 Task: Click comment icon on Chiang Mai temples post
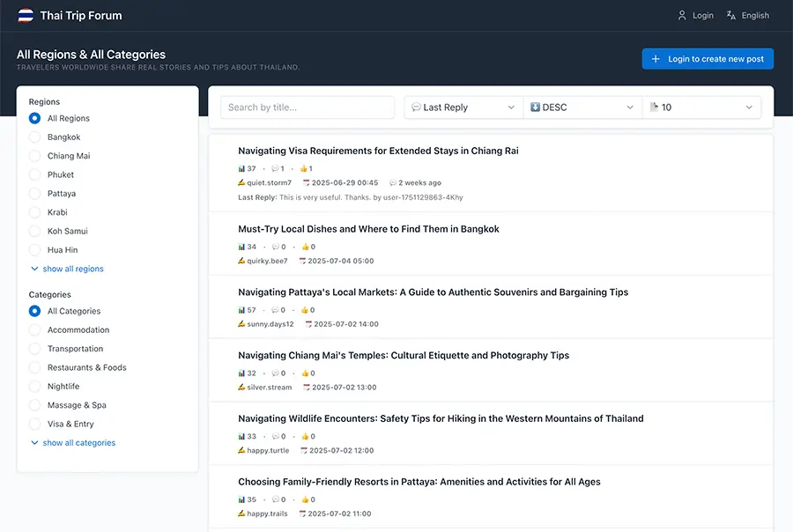pyautogui.click(x=276, y=373)
